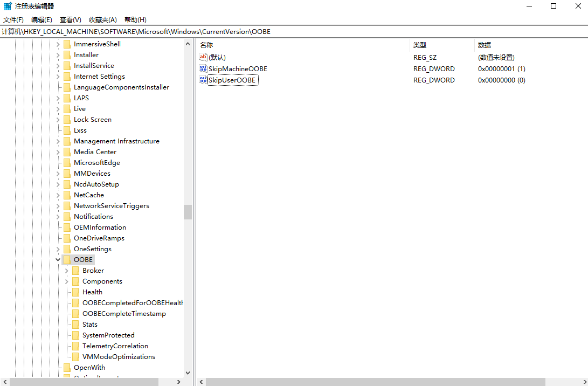588x386 pixels.
Task: Click the VMModeOptimizations folder icon
Action: [75, 357]
